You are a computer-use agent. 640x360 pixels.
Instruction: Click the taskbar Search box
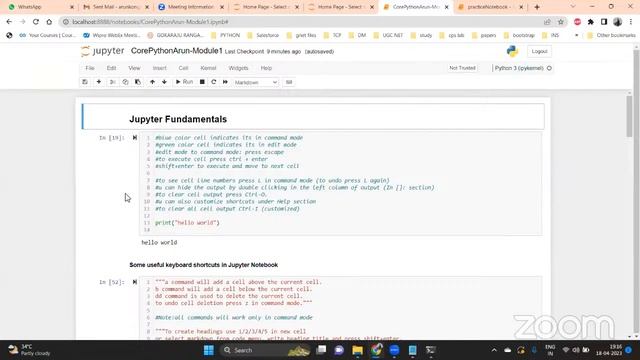(x=266, y=350)
